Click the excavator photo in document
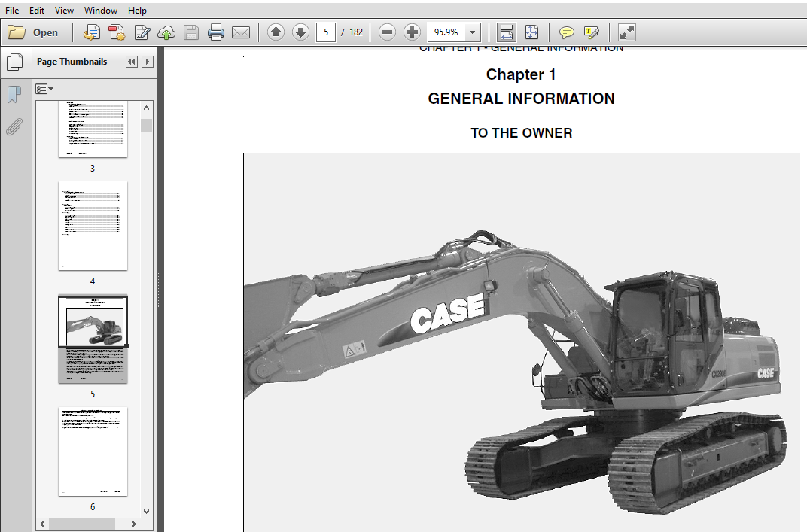Image resolution: width=807 pixels, height=532 pixels. point(522,342)
